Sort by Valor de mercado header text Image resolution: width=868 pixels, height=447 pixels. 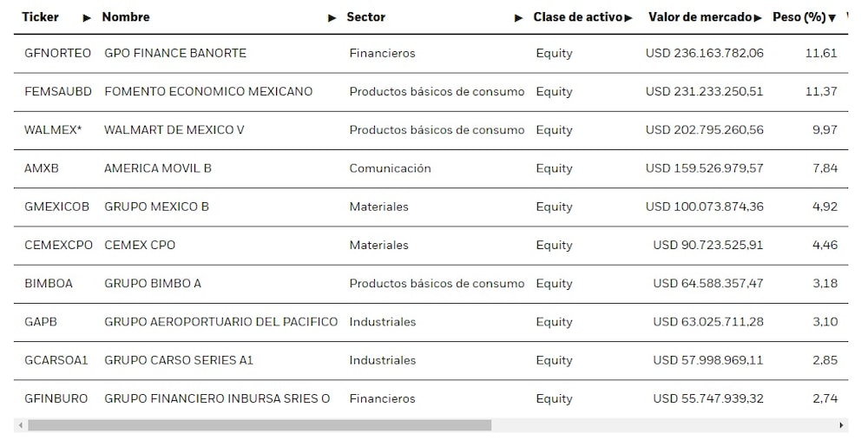(x=700, y=17)
